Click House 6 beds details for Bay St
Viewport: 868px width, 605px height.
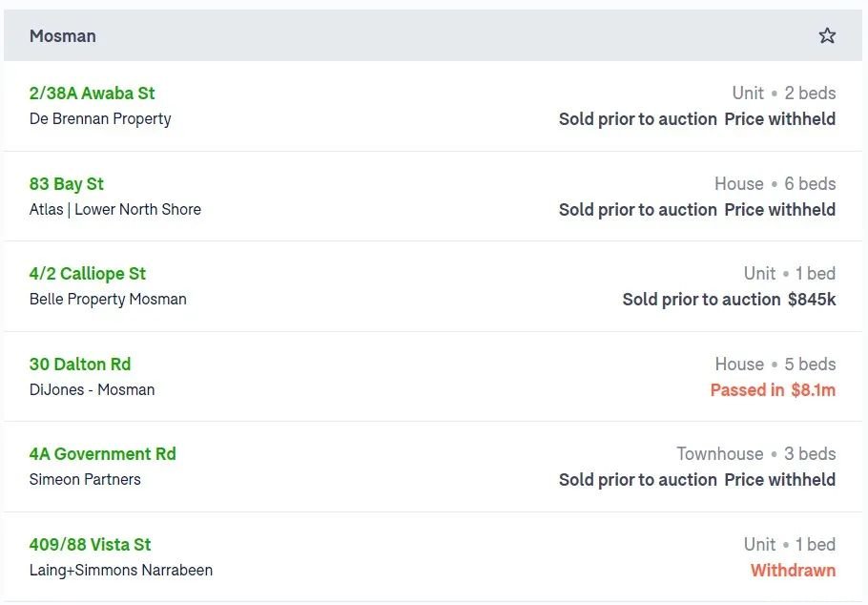pos(775,183)
